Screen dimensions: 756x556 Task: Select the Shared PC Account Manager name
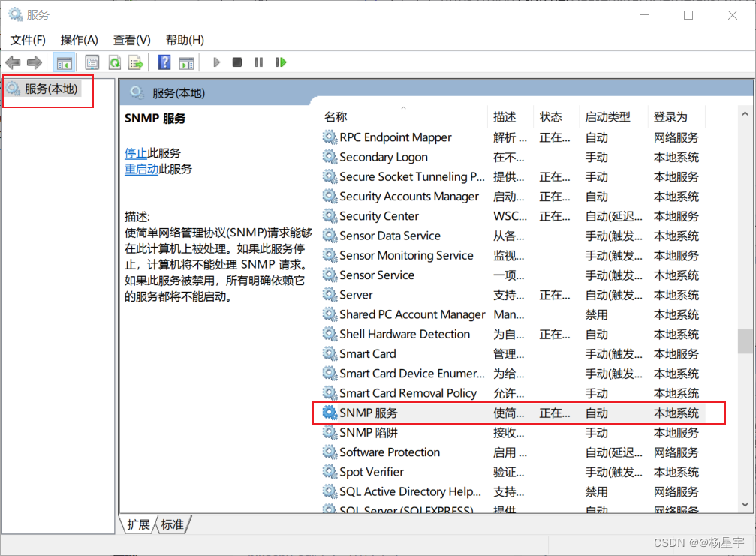[412, 314]
